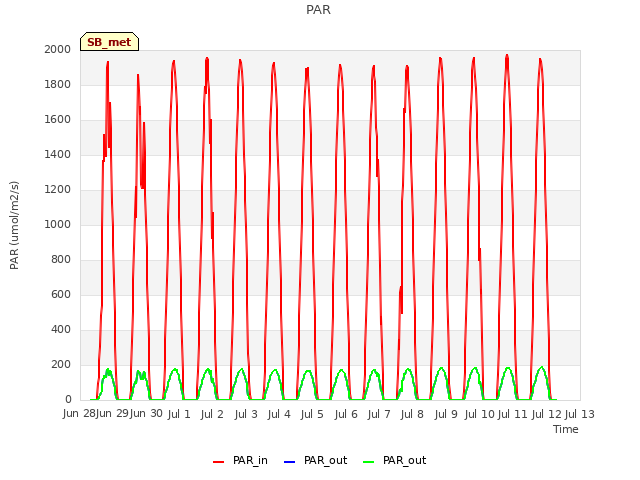The height and width of the screenshot is (480, 640).
Task: Click the Jul 8 x-axis label
Action: click(x=412, y=414)
